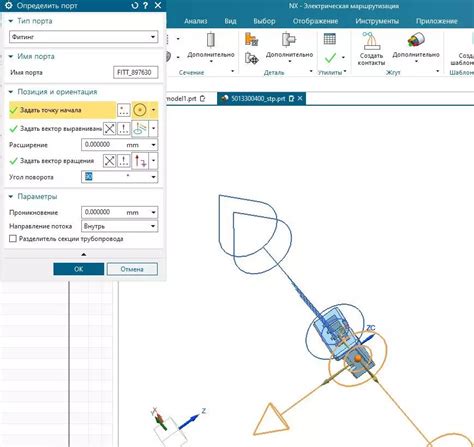Screen dimensions: 474x447
Task: Collapse the Параметры section
Action: (x=11, y=196)
